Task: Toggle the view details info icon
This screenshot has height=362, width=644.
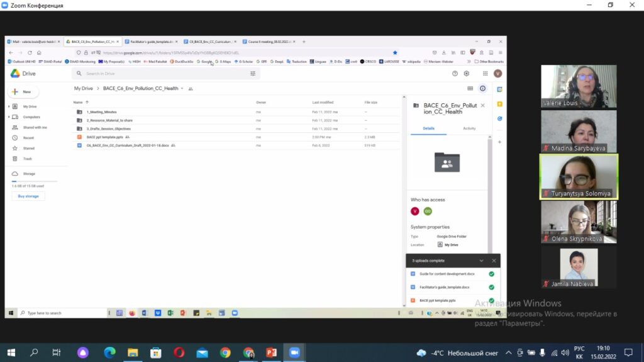Action: click(x=482, y=88)
